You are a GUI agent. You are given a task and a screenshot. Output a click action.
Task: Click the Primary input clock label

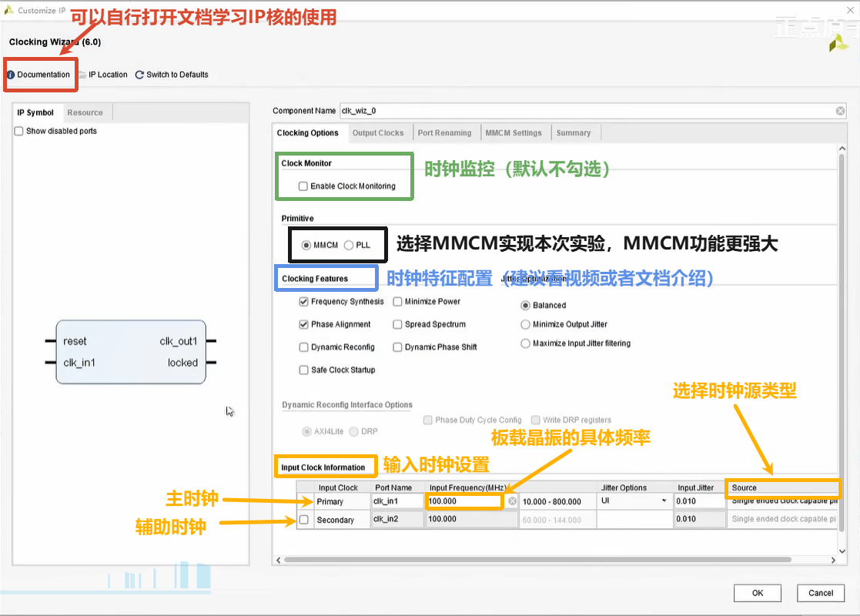pos(330,501)
